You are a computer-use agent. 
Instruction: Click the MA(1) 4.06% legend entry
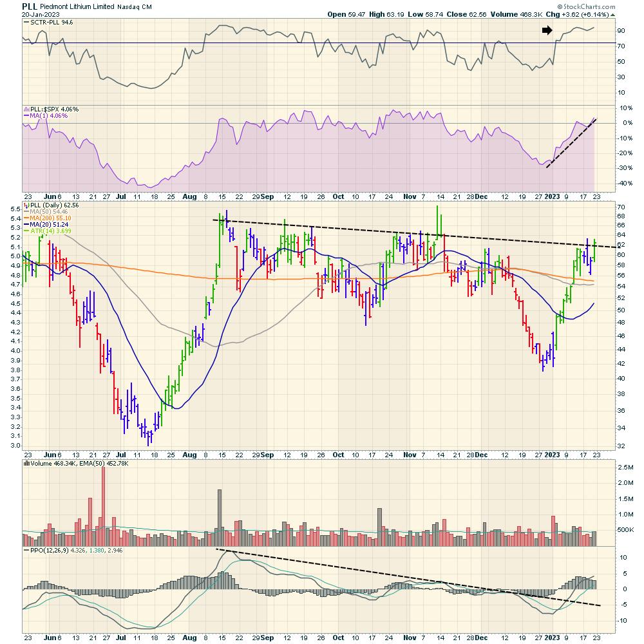pyautogui.click(x=49, y=116)
